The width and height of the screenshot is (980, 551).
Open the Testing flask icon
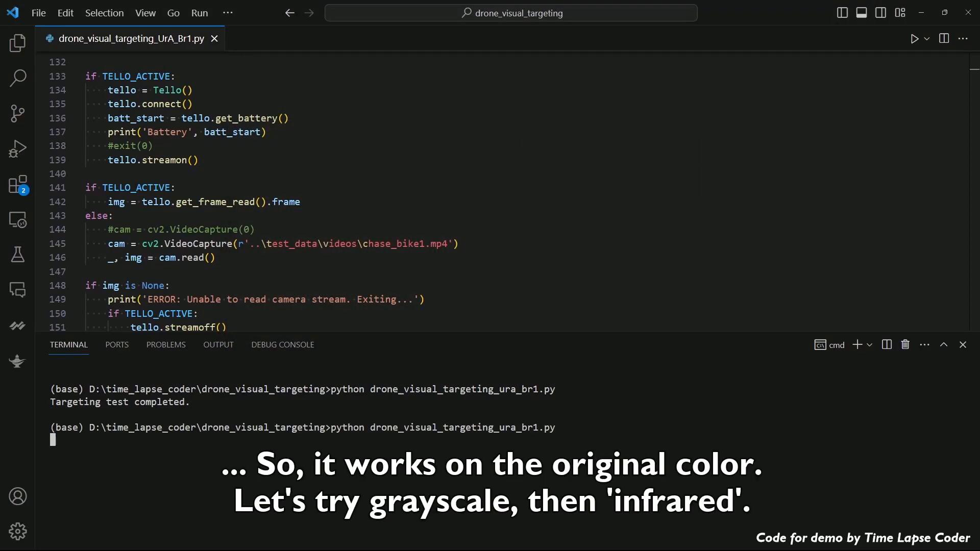[x=18, y=255]
